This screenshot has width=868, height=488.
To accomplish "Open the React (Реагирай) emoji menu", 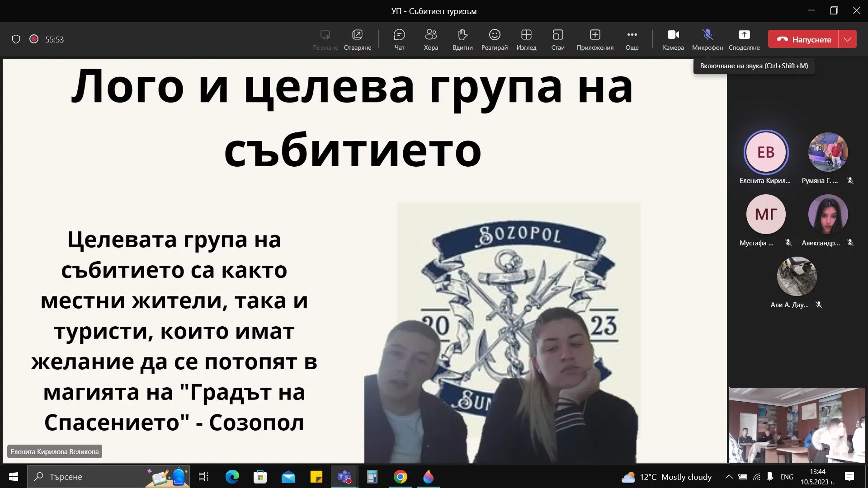I will pyautogui.click(x=495, y=40).
